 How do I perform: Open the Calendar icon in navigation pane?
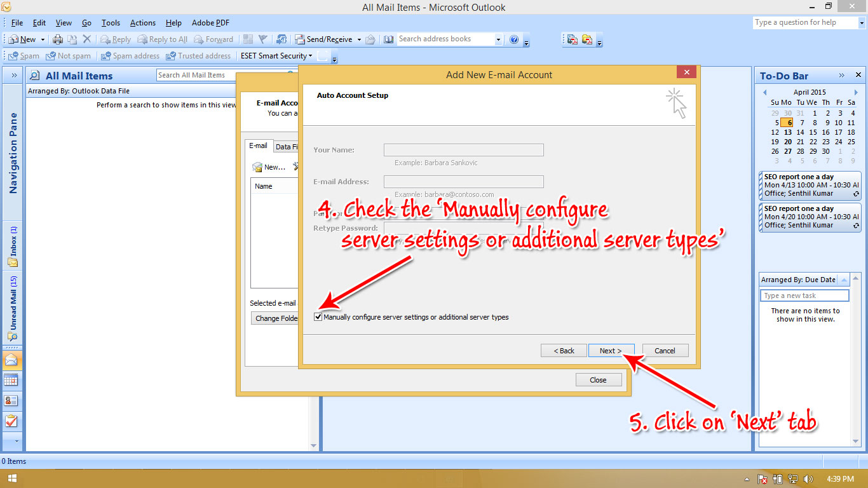click(x=13, y=380)
